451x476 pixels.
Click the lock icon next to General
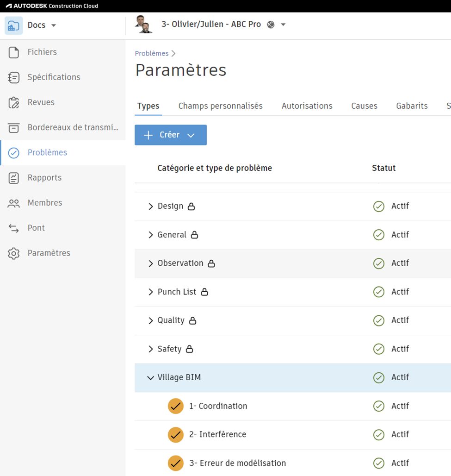(194, 235)
